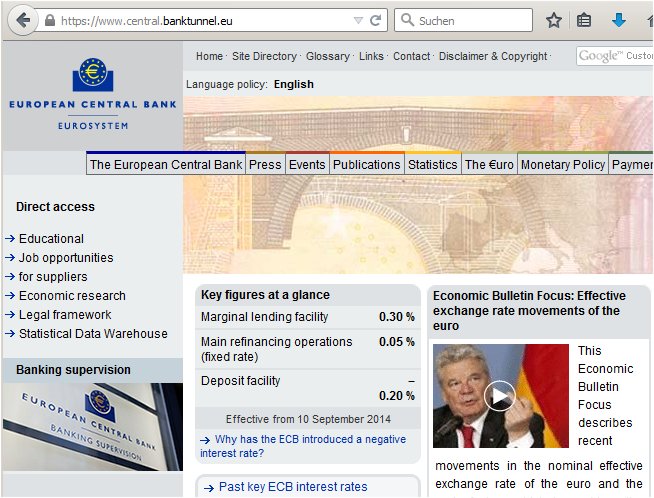Select the Monetary Policy tab
Screen dimensions: 654x498
coord(562,165)
